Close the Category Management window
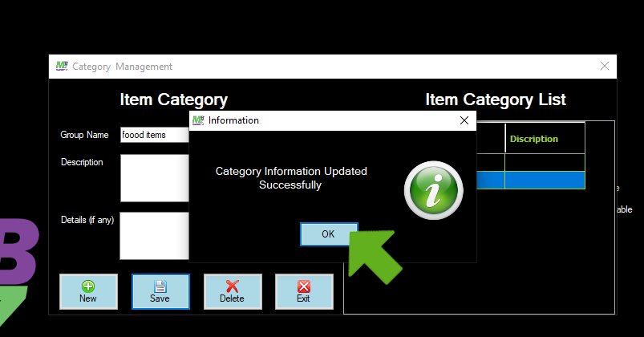644x337 pixels. click(604, 67)
